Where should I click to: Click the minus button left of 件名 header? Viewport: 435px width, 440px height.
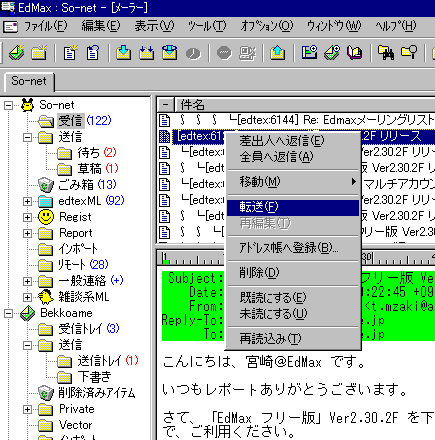click(166, 105)
